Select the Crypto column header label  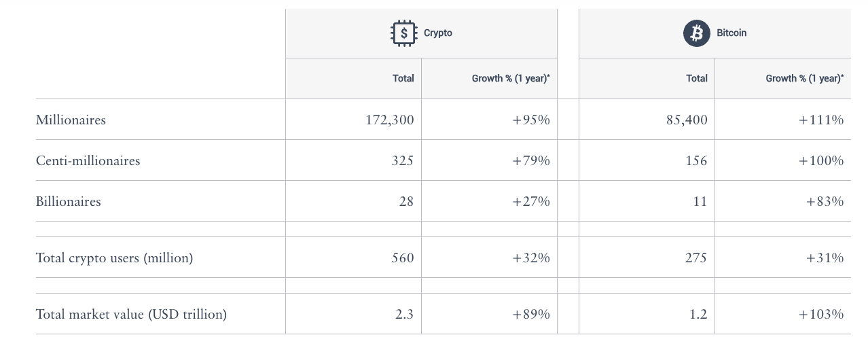438,33
